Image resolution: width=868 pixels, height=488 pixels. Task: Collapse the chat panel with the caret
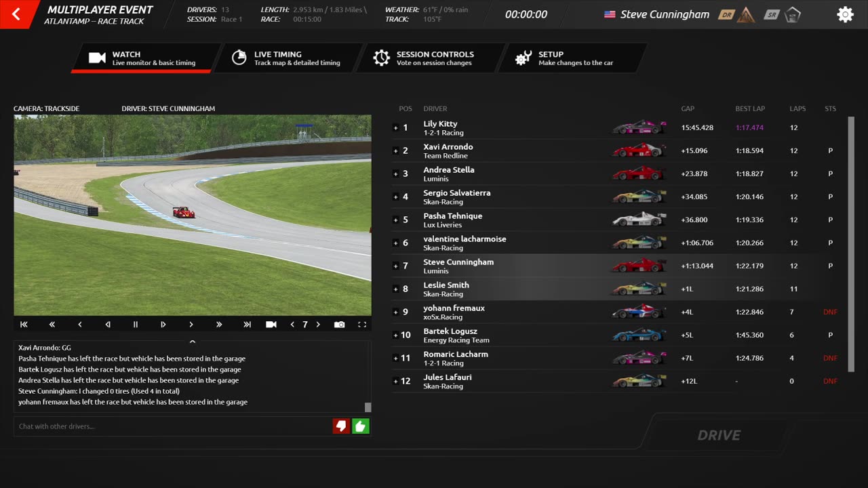pyautogui.click(x=193, y=342)
